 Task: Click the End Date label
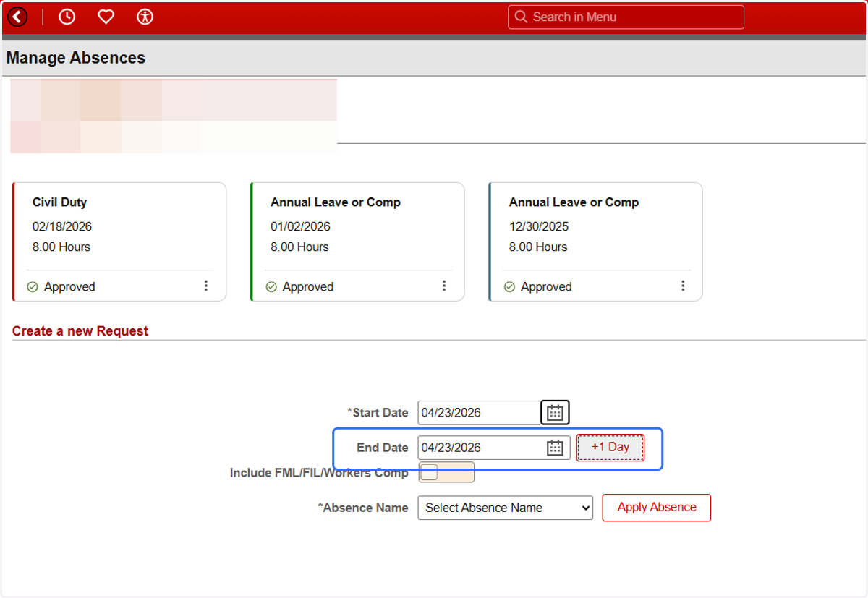383,448
